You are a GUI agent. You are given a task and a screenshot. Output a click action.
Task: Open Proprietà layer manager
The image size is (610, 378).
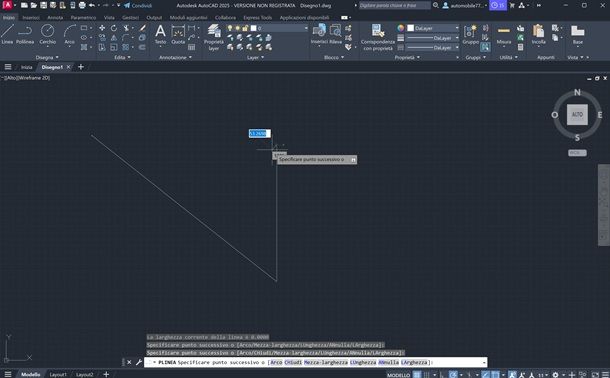(214, 37)
